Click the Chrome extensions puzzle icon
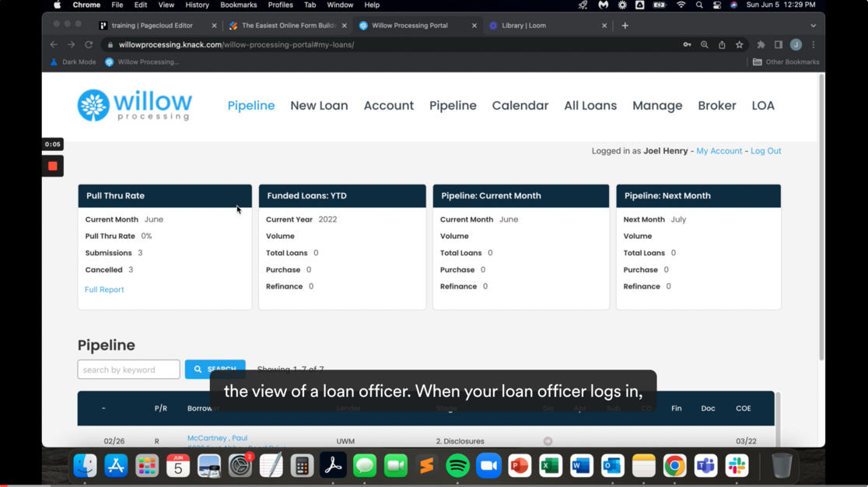The height and width of the screenshot is (487, 868). 761,45
